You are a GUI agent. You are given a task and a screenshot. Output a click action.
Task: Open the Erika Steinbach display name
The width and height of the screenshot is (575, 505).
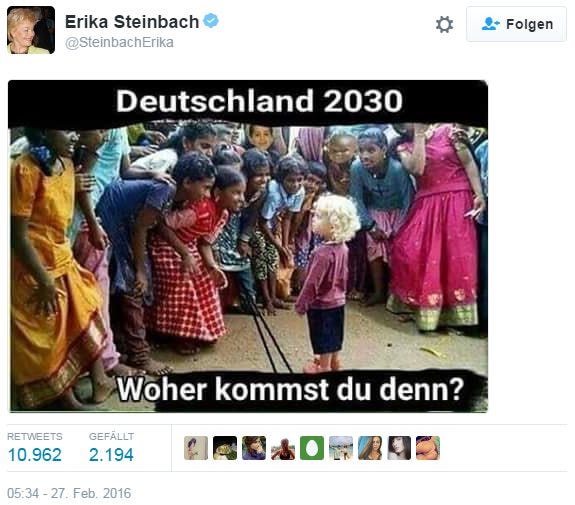pyautogui.click(x=132, y=22)
